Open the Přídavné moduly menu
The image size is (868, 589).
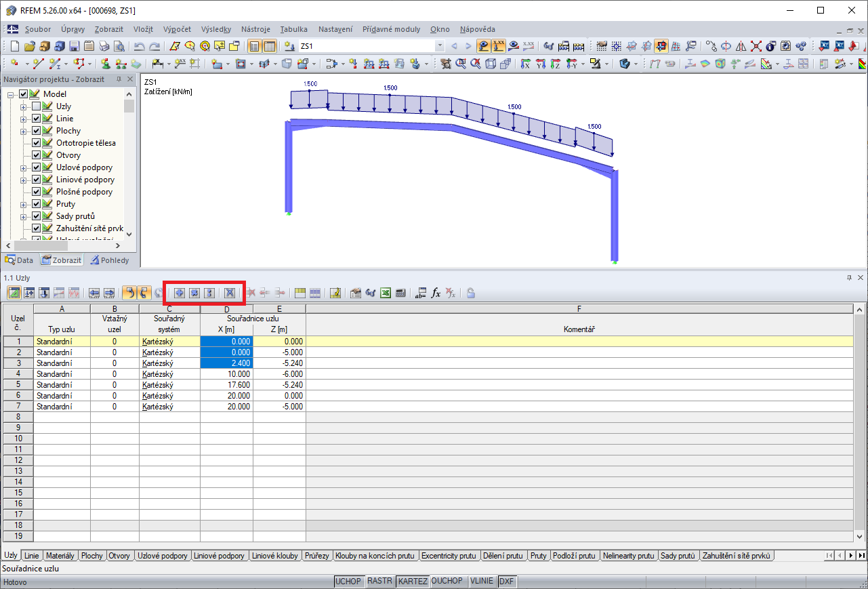(x=391, y=29)
